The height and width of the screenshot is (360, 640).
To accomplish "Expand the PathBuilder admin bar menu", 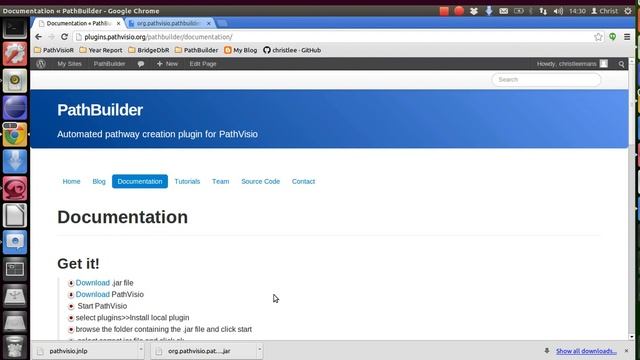I will 109,64.
